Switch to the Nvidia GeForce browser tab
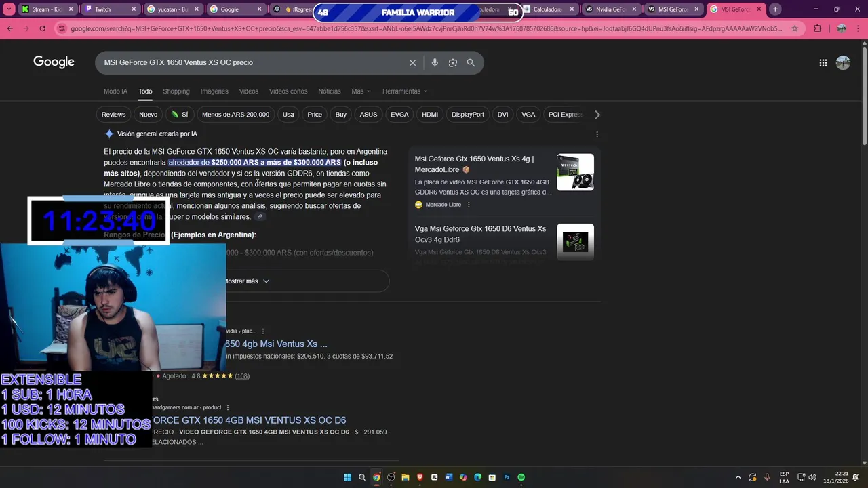Viewport: 868px width, 488px height. [610, 9]
